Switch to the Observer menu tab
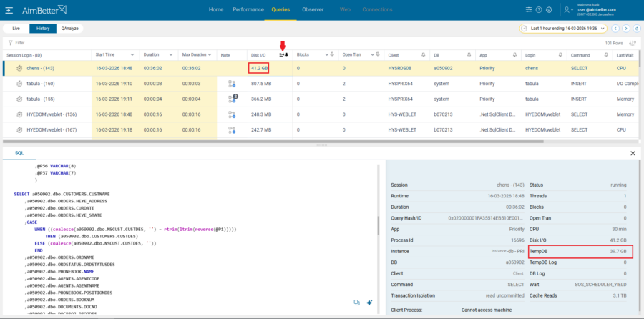 point(313,9)
